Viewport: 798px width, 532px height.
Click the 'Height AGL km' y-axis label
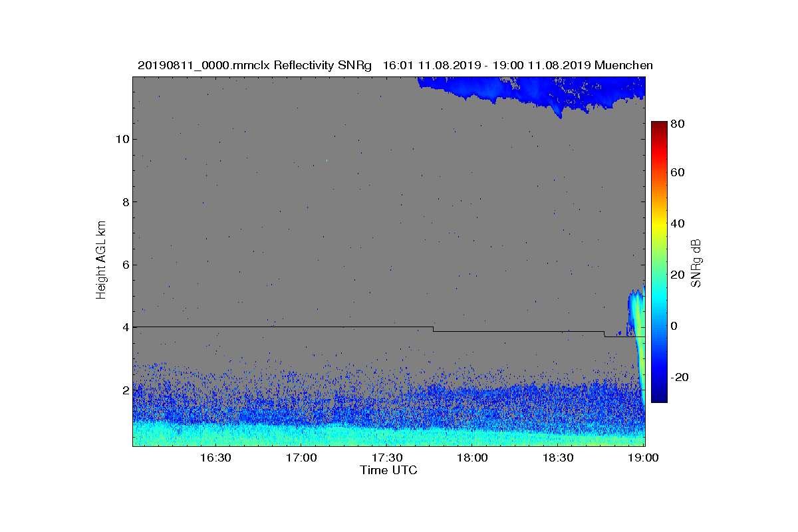[101, 261]
